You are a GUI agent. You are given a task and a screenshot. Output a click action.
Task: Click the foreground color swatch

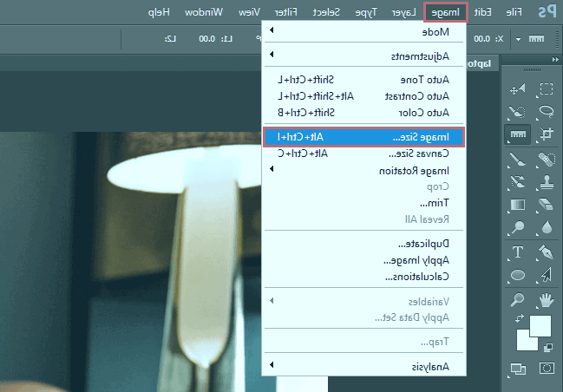point(540,325)
